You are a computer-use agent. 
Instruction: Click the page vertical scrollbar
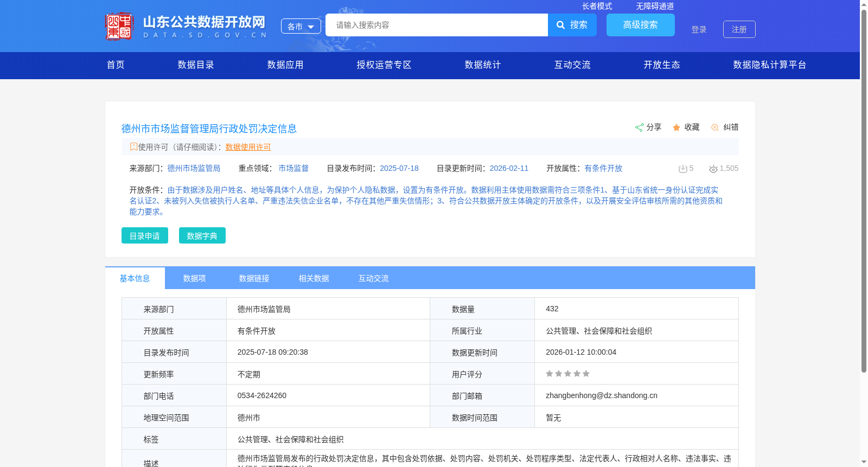tap(864, 191)
